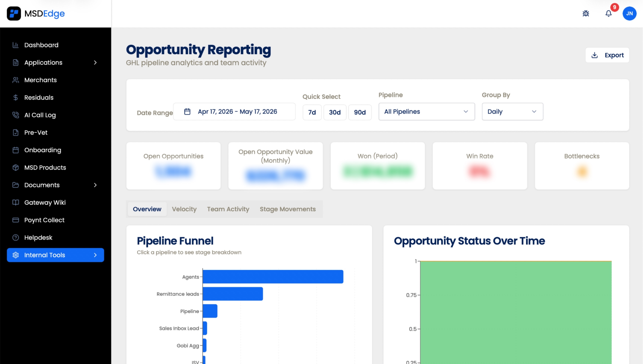Open the Residuals menu item

[55, 97]
